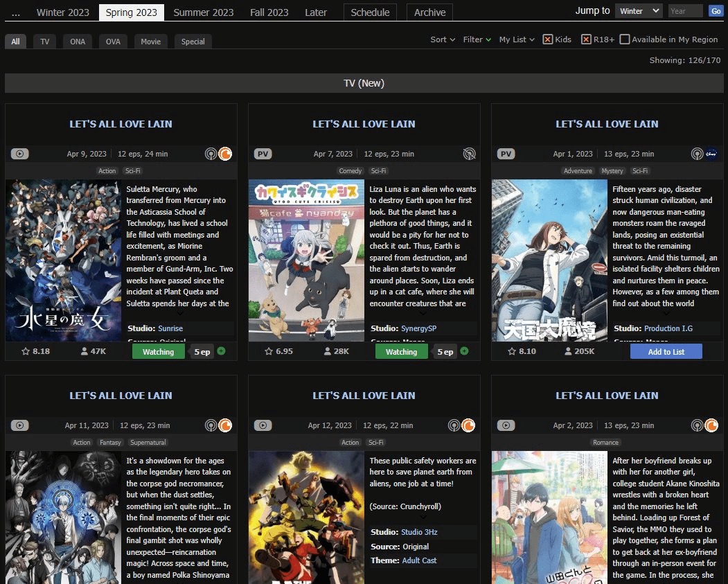Click Crunchyroll icon on Apr 12 card

coord(468,425)
